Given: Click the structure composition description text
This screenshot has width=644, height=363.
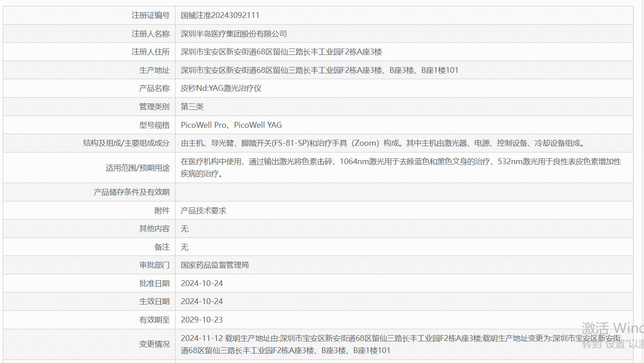Looking at the screenshot, I should (383, 143).
